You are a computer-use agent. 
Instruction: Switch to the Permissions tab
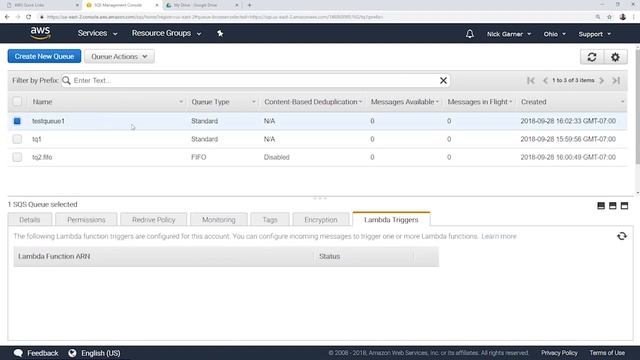click(86, 220)
